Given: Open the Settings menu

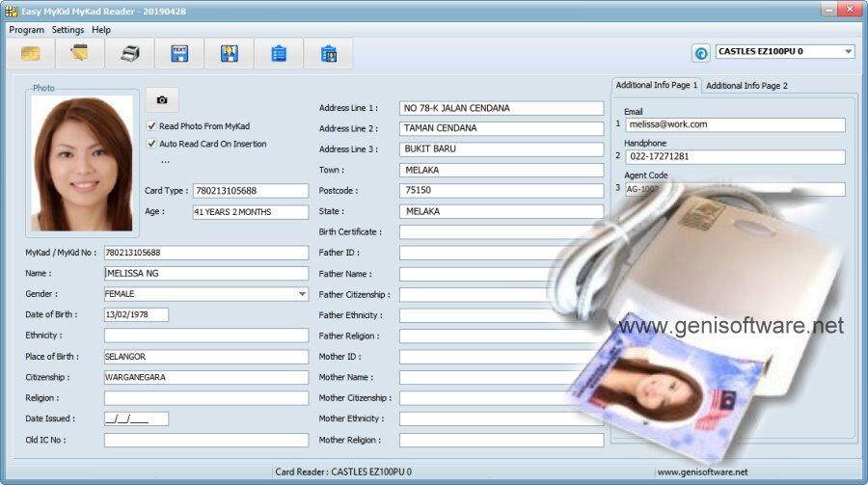Looking at the screenshot, I should [68, 30].
